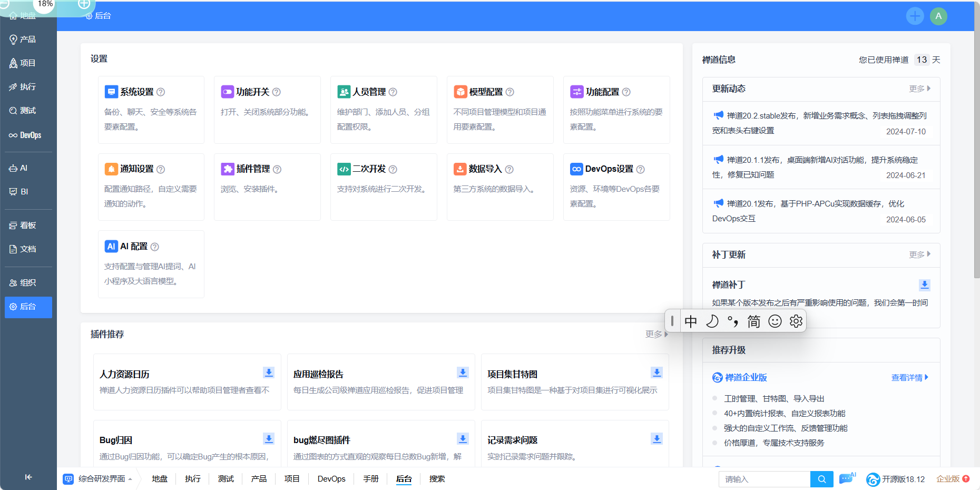This screenshot has width=980, height=490.
Task: Open BI in the sidebar
Action: click(x=28, y=191)
